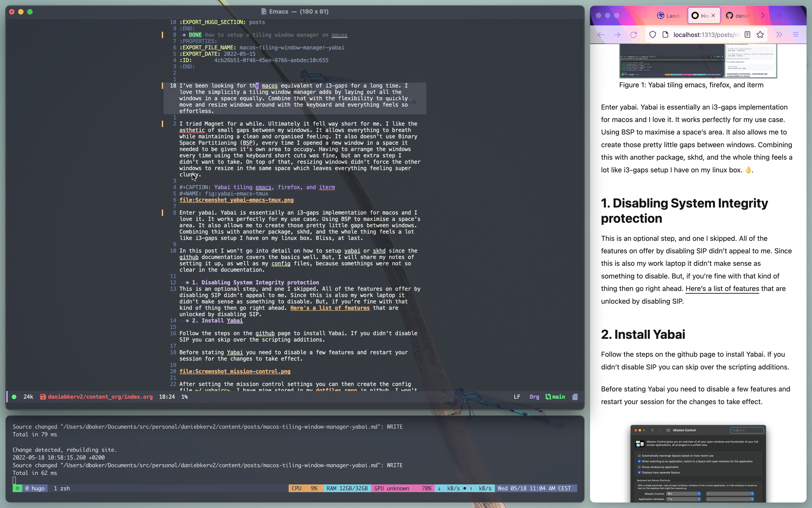This screenshot has width=812, height=508.
Task: Click the small icon at the modeline's far right
Action: coord(575,397)
